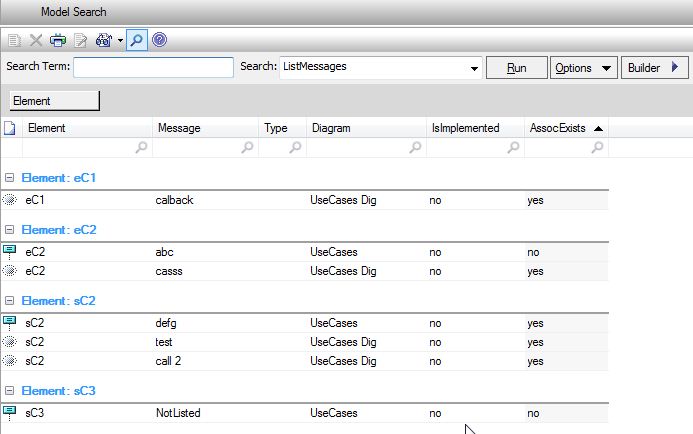This screenshot has width=693, height=434.
Task: Collapse the Element: sC3 group
Action: click(9, 391)
